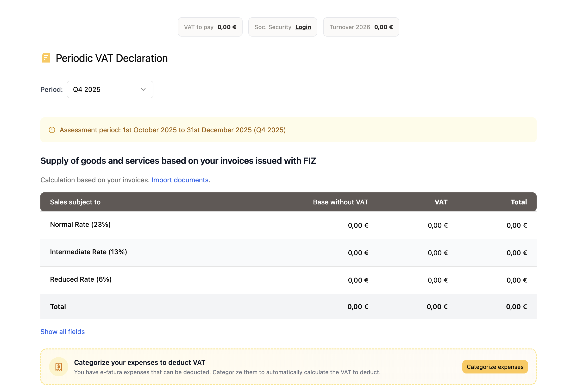Select the Total row label
Viewport: 577px width, 392px height.
[x=58, y=307]
